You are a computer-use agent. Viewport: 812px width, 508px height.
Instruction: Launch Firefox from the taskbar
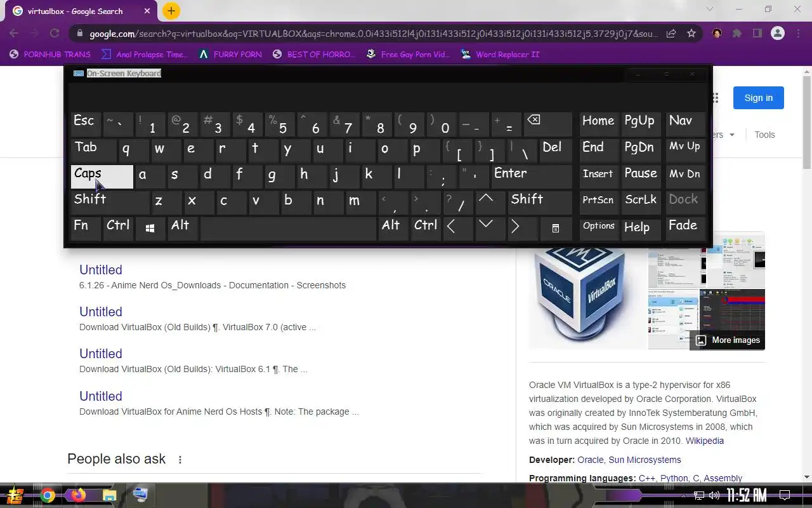click(x=79, y=495)
